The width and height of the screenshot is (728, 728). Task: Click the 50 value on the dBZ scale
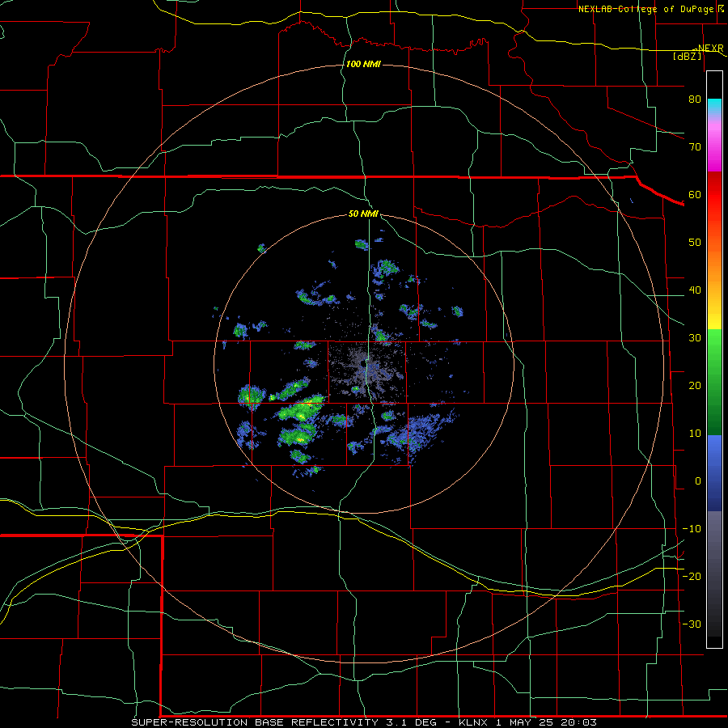tap(695, 243)
